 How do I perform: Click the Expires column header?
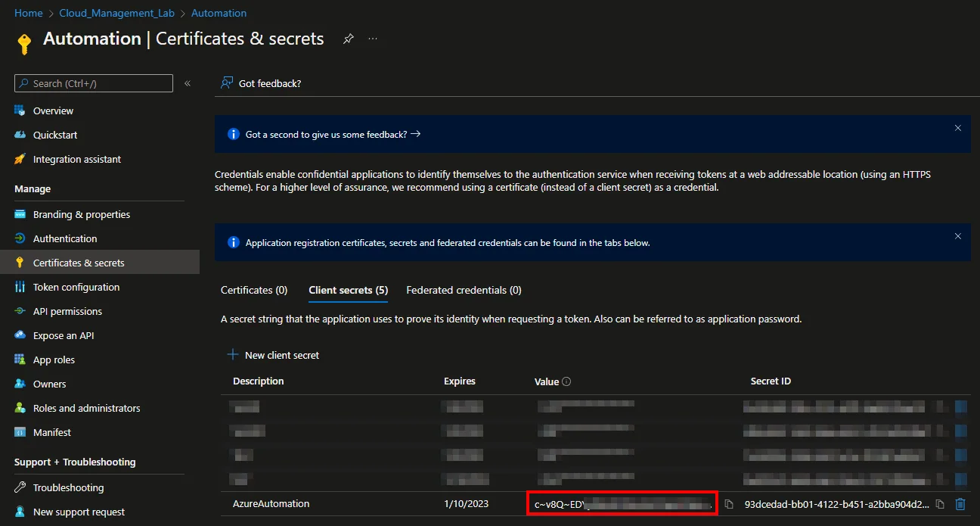pos(460,381)
